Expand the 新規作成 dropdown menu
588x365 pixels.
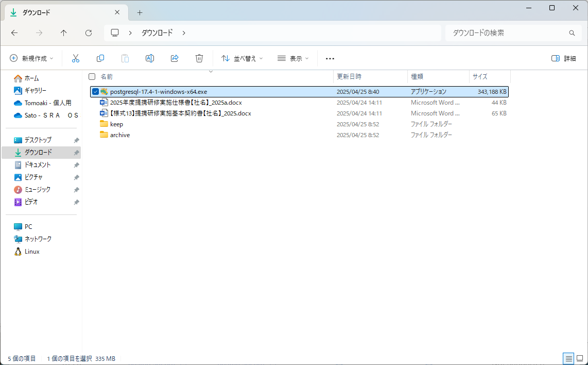(x=32, y=58)
